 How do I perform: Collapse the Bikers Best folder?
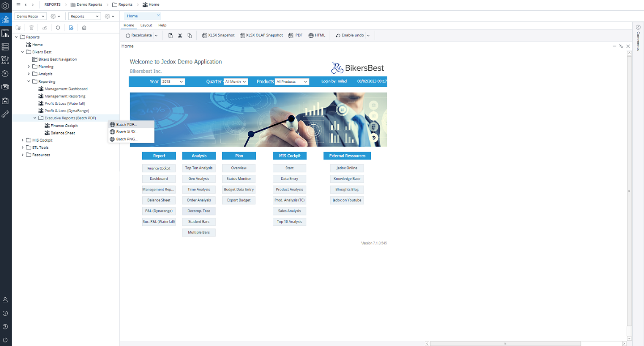[x=23, y=52]
